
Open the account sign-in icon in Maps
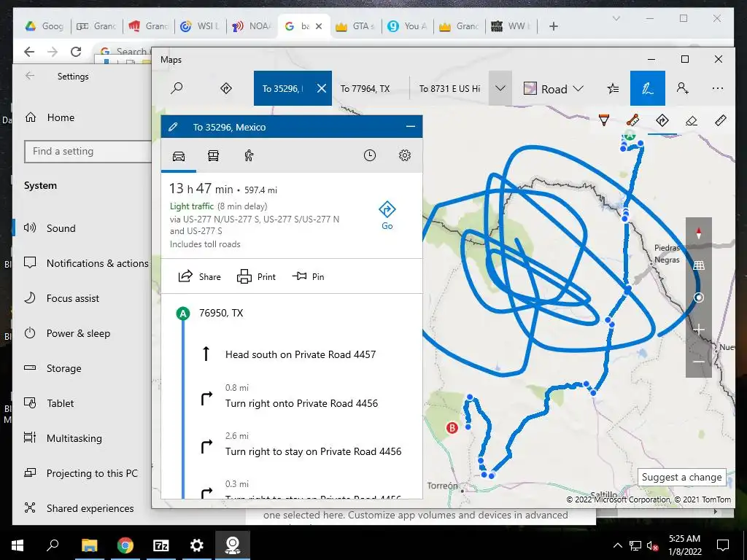(682, 88)
